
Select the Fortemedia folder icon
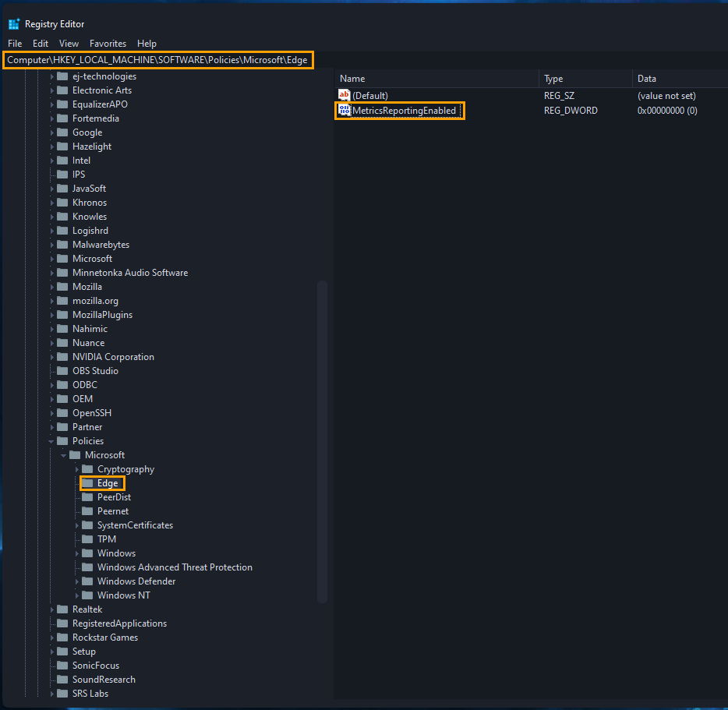pos(62,118)
